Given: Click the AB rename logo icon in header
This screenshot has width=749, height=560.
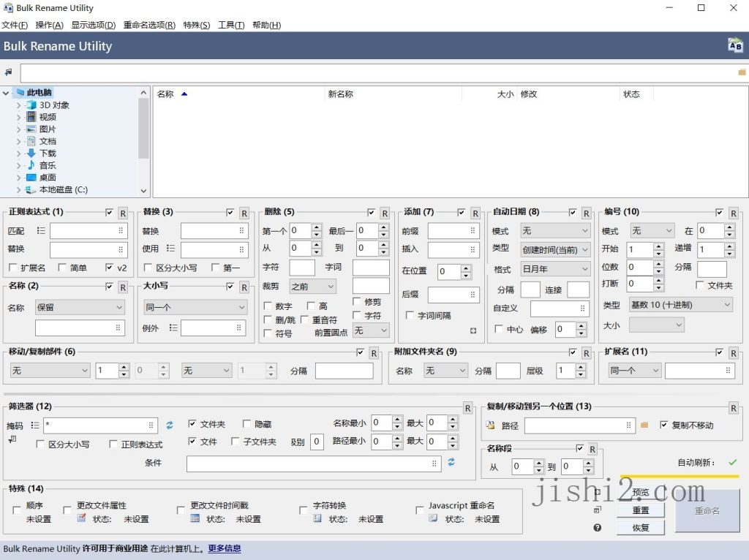Looking at the screenshot, I should tap(735, 45).
